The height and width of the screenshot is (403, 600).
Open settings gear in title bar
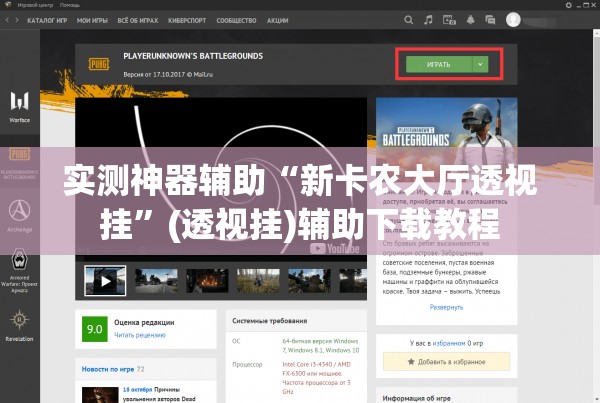pyautogui.click(x=569, y=5)
